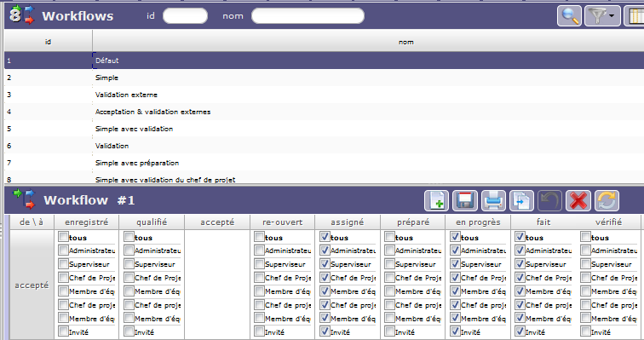
Task: Select the Simple workflow row
Action: pos(324,78)
